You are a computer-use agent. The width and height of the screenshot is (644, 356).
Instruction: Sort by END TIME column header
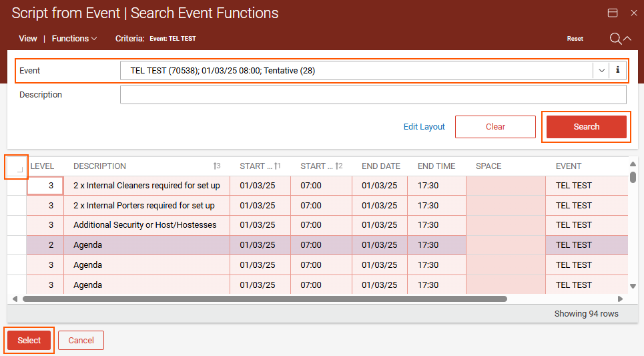click(436, 166)
